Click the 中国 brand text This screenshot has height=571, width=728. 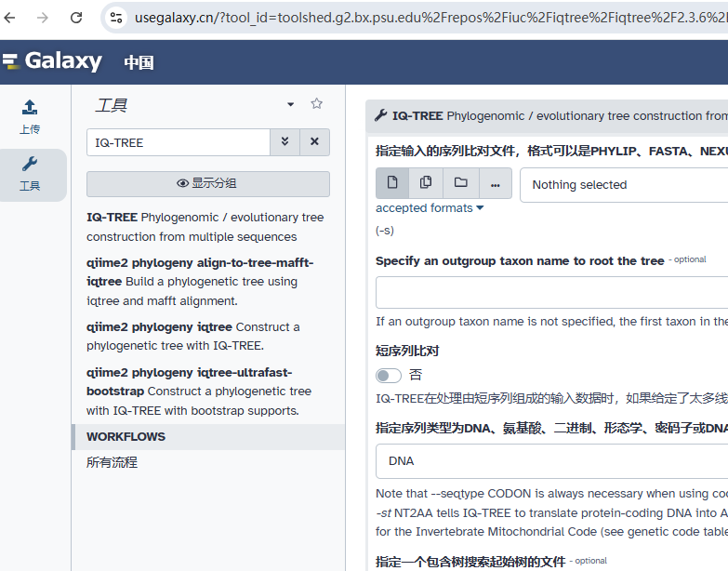[139, 62]
